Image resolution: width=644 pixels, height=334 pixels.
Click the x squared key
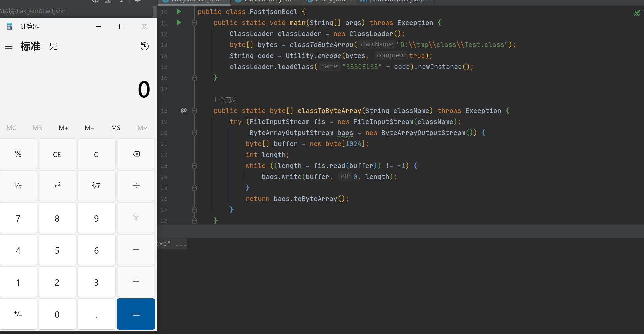[57, 186]
